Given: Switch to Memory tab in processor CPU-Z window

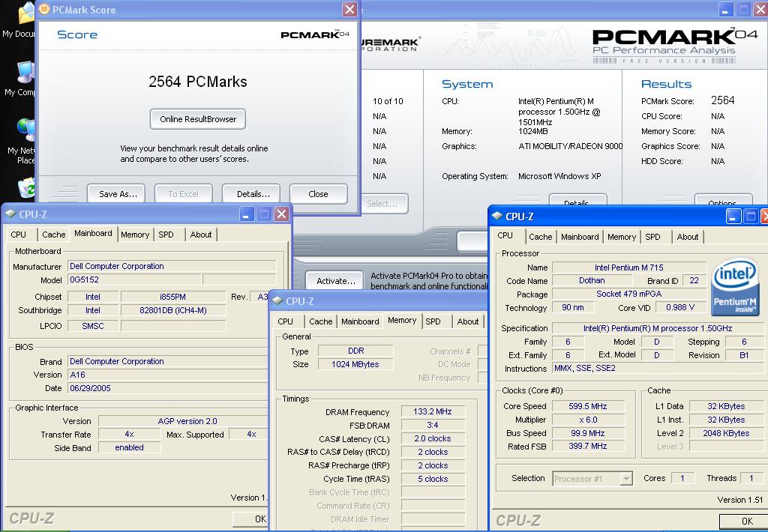Looking at the screenshot, I should coord(622,236).
